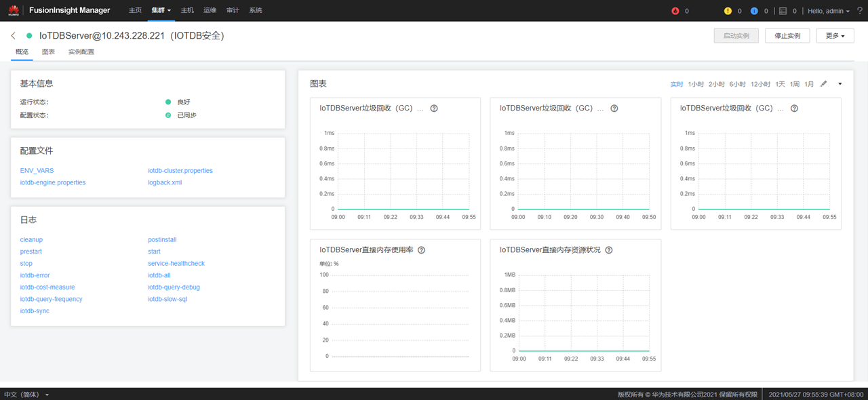868x400 pixels.
Task: Open the stop log
Action: point(26,264)
